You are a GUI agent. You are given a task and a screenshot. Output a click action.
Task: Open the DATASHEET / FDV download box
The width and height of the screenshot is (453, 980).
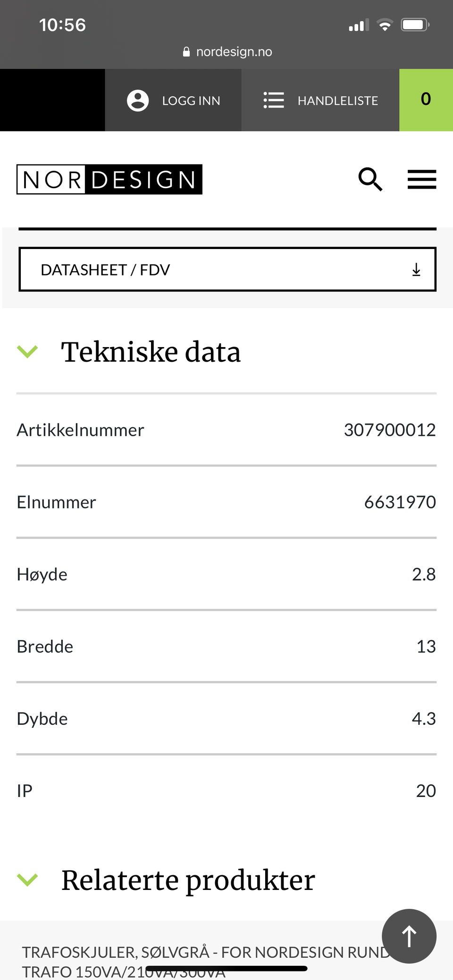(227, 269)
